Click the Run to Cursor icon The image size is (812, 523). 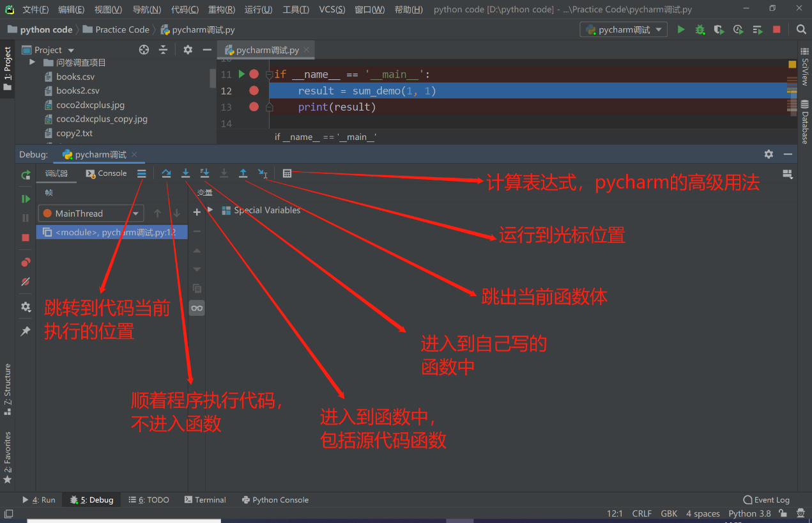coord(263,173)
